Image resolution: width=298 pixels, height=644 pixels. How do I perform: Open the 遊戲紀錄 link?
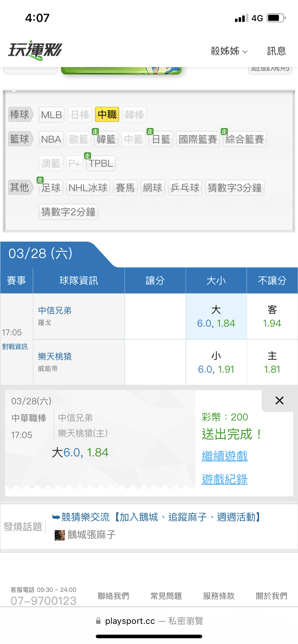coord(225,479)
